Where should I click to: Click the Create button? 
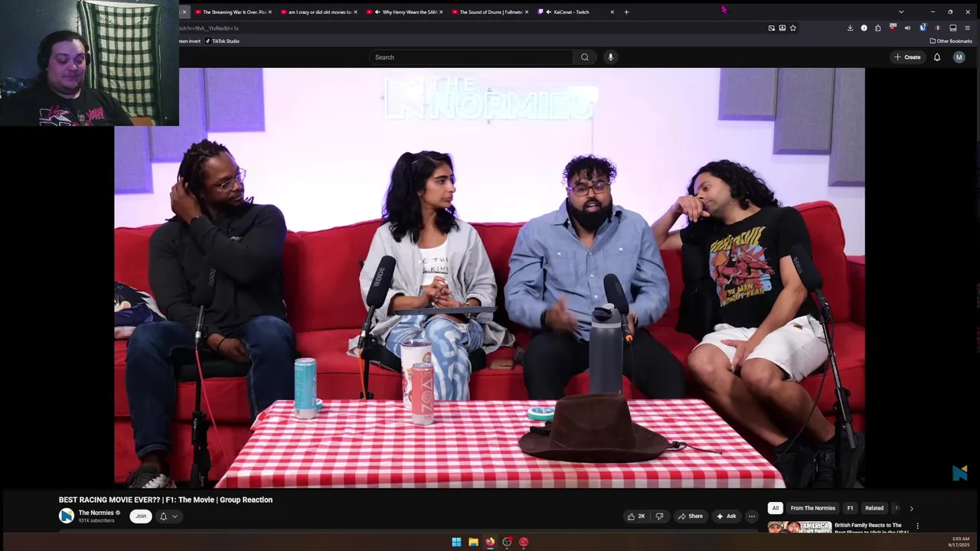[907, 57]
